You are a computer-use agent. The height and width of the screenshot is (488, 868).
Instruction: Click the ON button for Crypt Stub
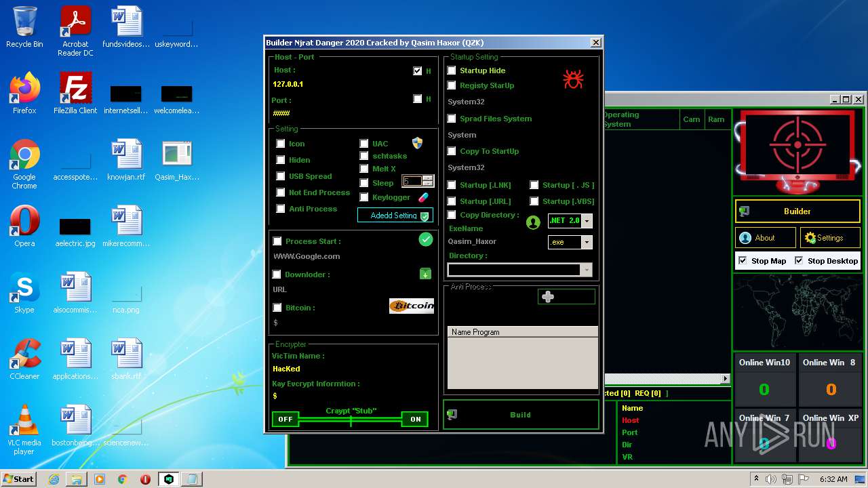[415, 419]
